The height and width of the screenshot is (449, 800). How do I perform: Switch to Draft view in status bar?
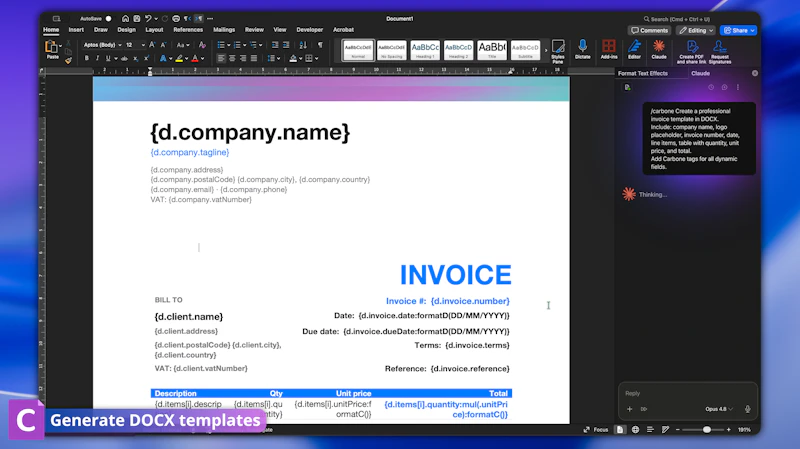[665, 430]
